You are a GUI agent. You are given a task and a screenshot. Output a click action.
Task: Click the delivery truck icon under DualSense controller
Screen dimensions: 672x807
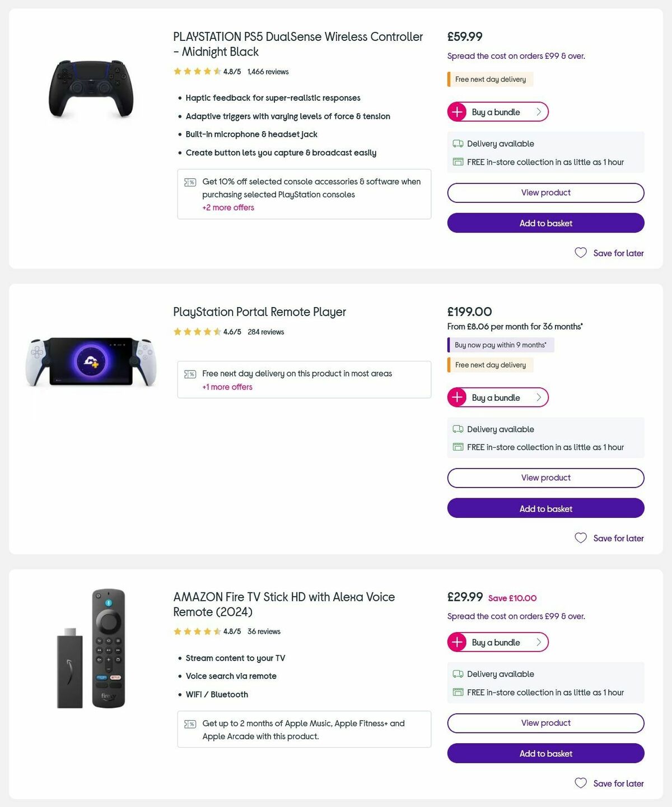click(458, 143)
